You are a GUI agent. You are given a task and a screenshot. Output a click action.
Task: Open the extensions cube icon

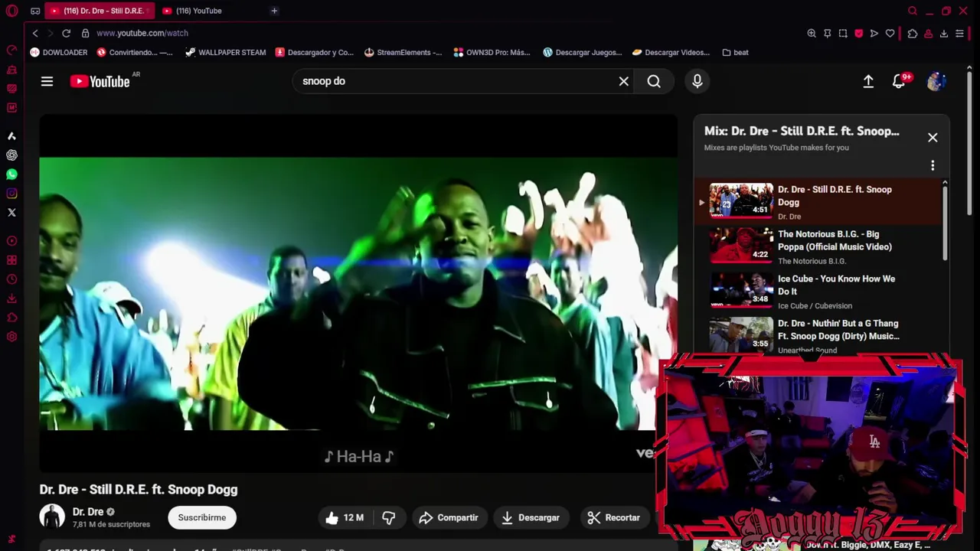coord(913,33)
